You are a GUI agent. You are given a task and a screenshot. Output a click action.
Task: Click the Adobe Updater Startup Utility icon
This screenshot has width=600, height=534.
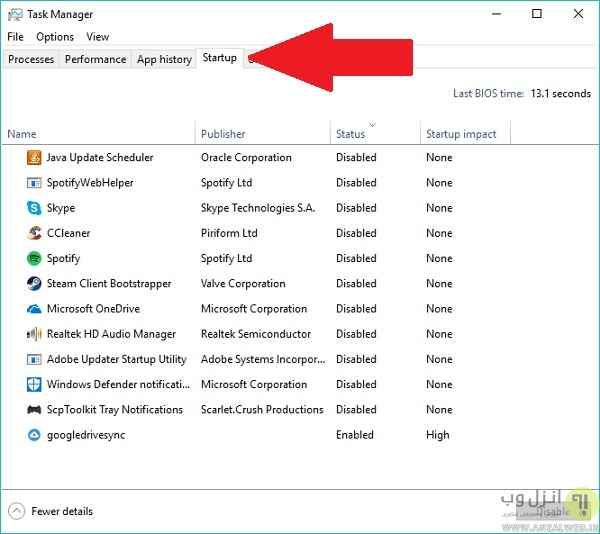pyautogui.click(x=34, y=359)
